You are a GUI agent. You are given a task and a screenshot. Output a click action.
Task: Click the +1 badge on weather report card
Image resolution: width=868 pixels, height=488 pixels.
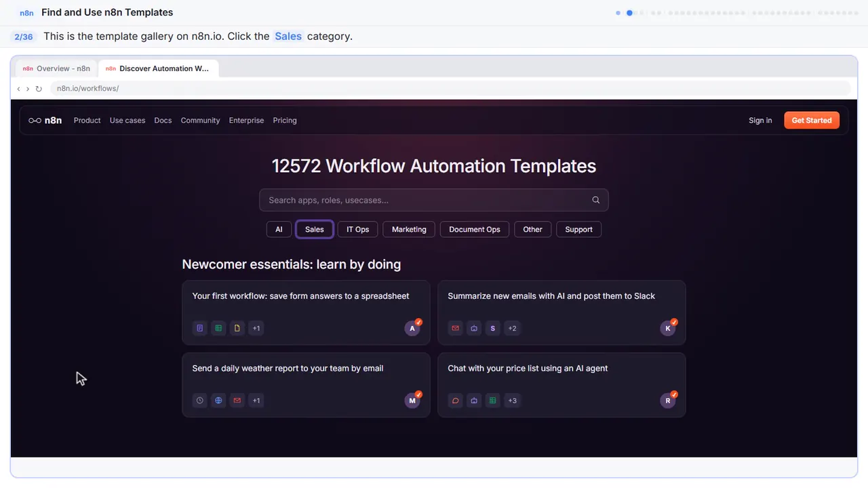[x=256, y=401]
